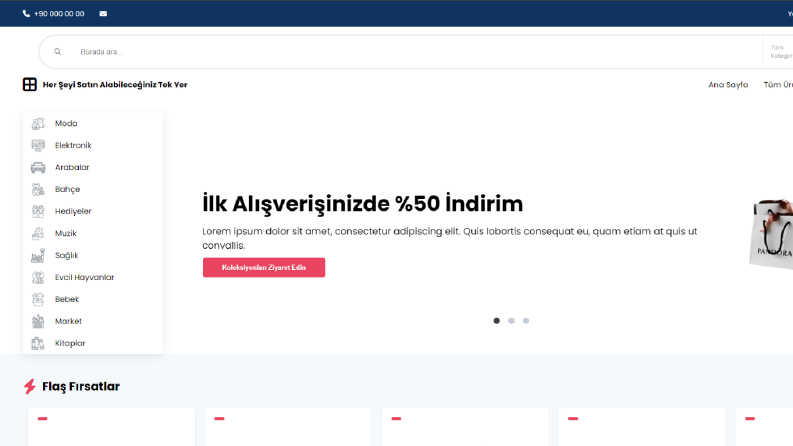The height and width of the screenshot is (446, 793).
Task: Open the Moda category link
Action: tap(66, 123)
